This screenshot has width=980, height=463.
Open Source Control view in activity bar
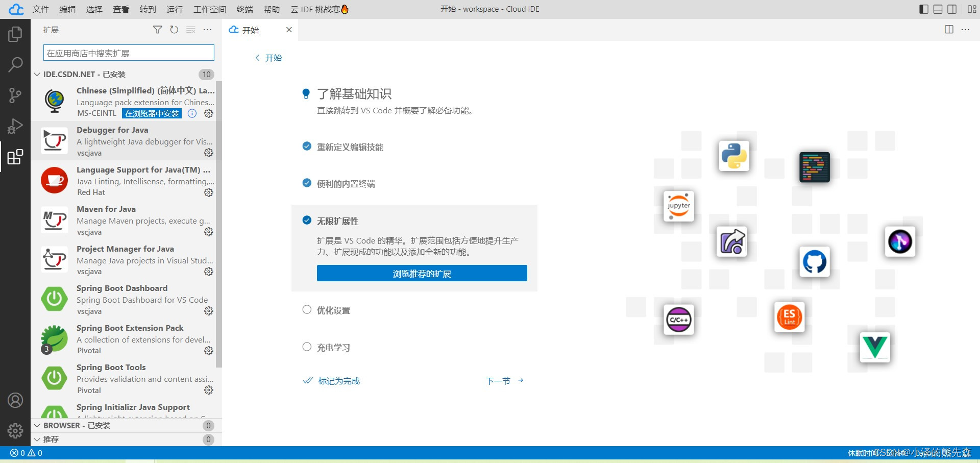coord(15,95)
